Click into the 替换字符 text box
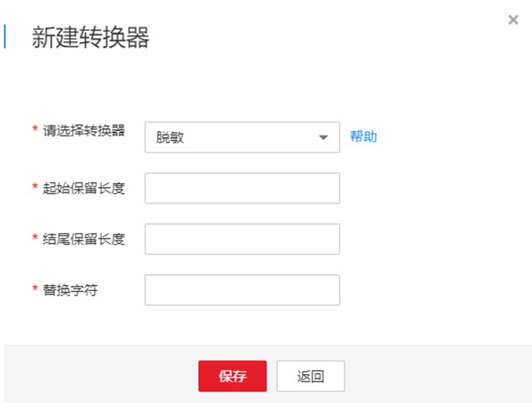 click(x=242, y=290)
